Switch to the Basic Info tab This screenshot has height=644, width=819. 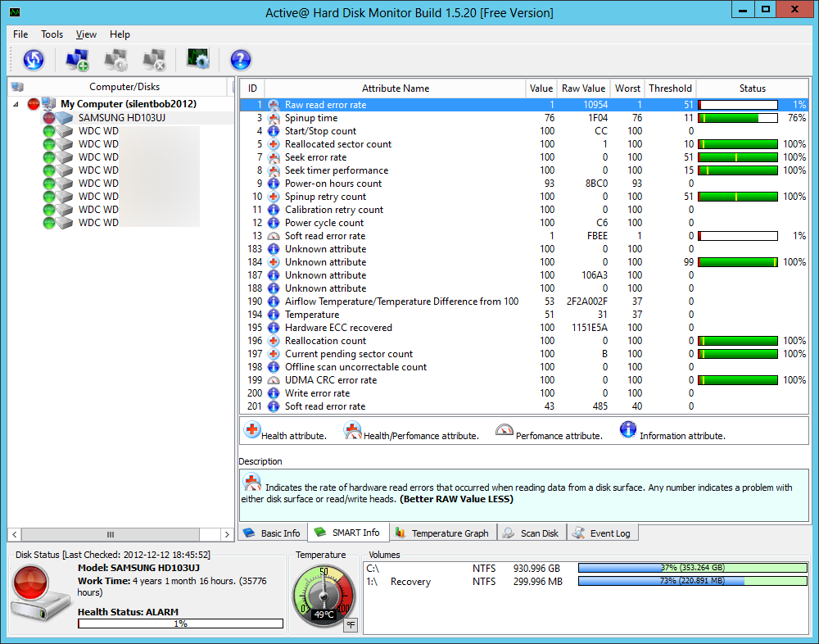tap(273, 533)
